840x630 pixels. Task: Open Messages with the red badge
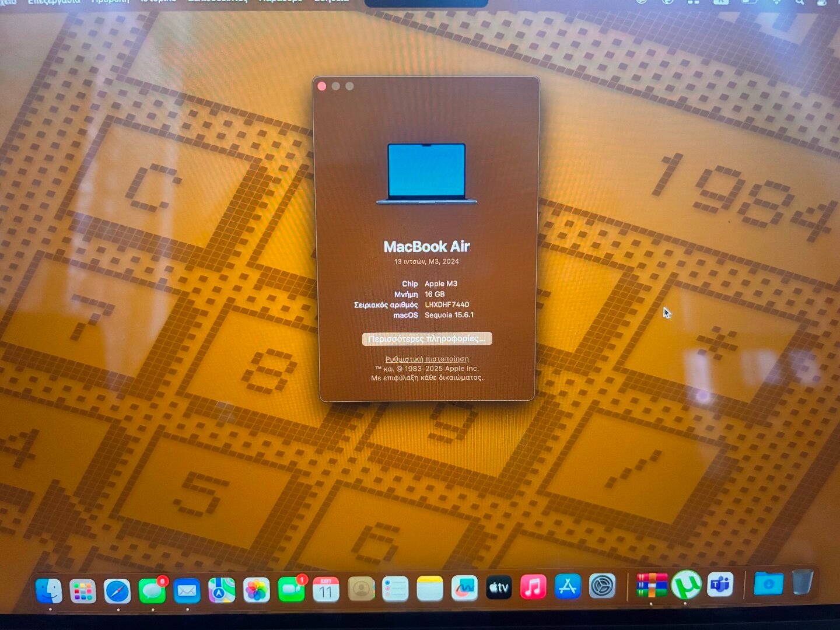(152, 591)
